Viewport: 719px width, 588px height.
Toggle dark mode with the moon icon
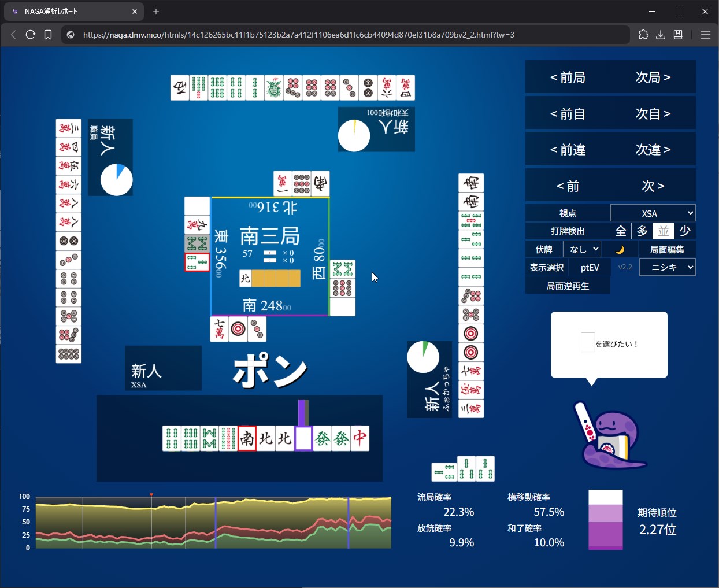pyautogui.click(x=620, y=249)
